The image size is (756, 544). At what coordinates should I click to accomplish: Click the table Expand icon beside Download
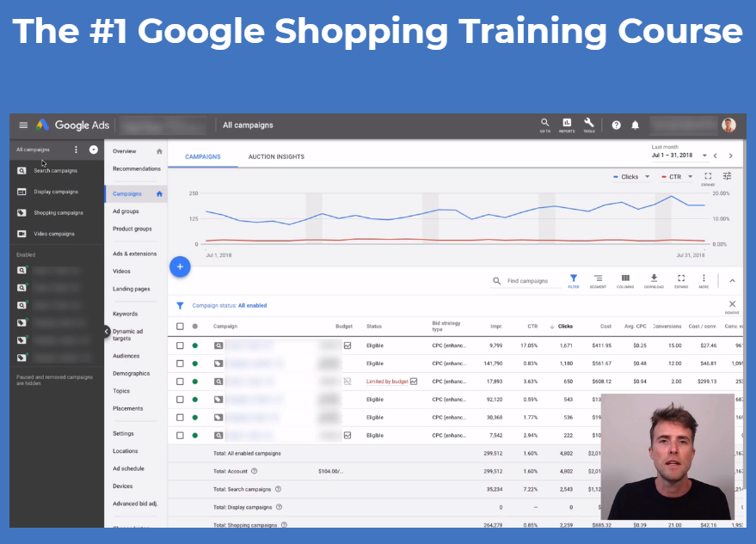681,281
